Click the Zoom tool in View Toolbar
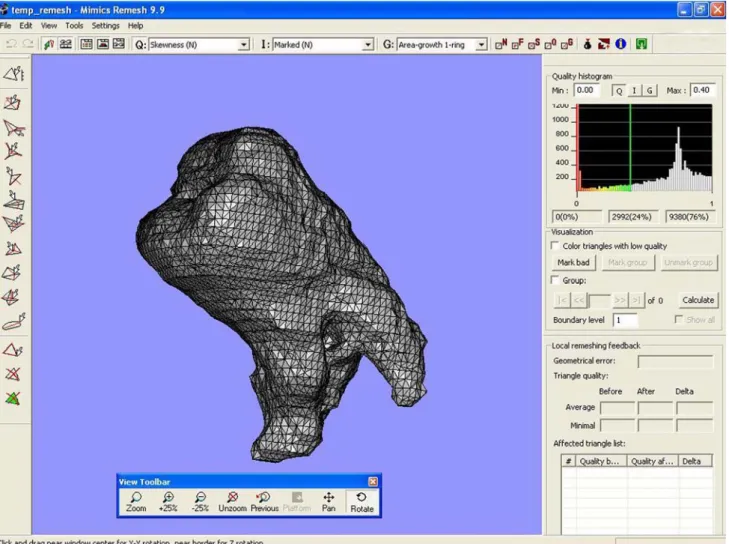The image size is (729, 544). (x=136, y=502)
